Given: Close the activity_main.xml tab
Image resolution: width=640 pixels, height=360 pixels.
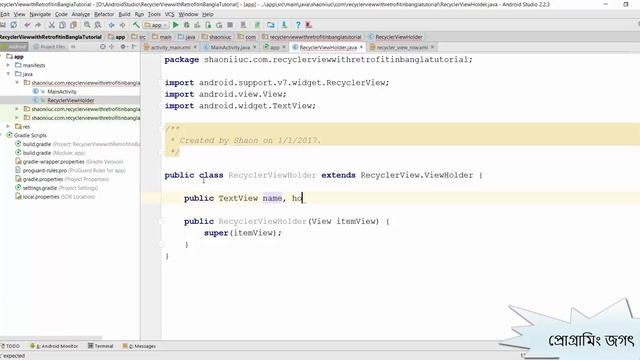Looking at the screenshot, I should 195,47.
